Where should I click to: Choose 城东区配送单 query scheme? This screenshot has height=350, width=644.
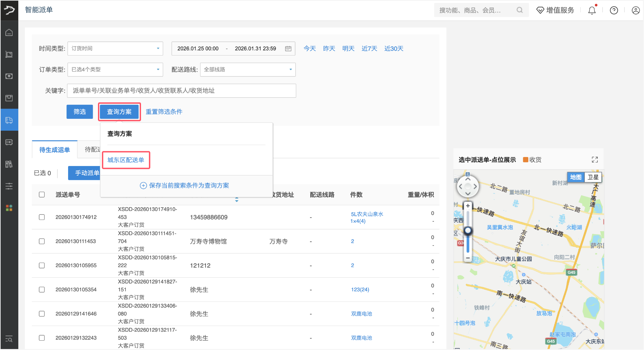pos(126,160)
